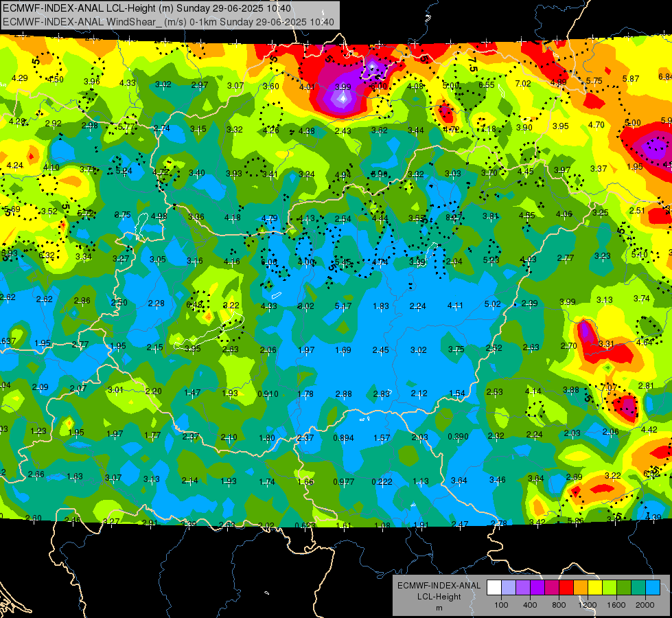Click the legend tick label '2000'
The width and height of the screenshot is (672, 618).
point(645,605)
